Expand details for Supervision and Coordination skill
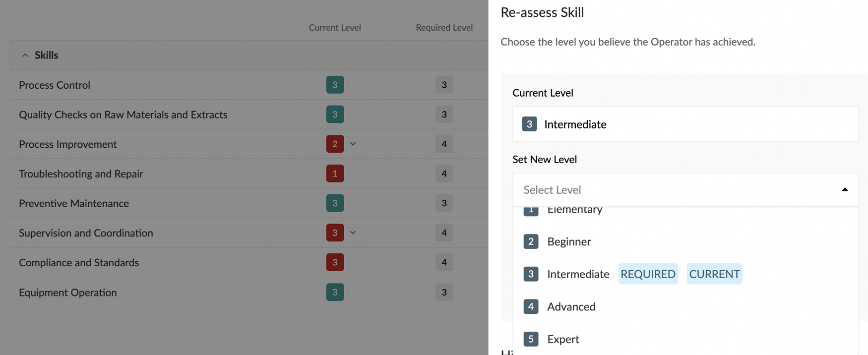Image resolution: width=868 pixels, height=355 pixels. pyautogui.click(x=353, y=233)
